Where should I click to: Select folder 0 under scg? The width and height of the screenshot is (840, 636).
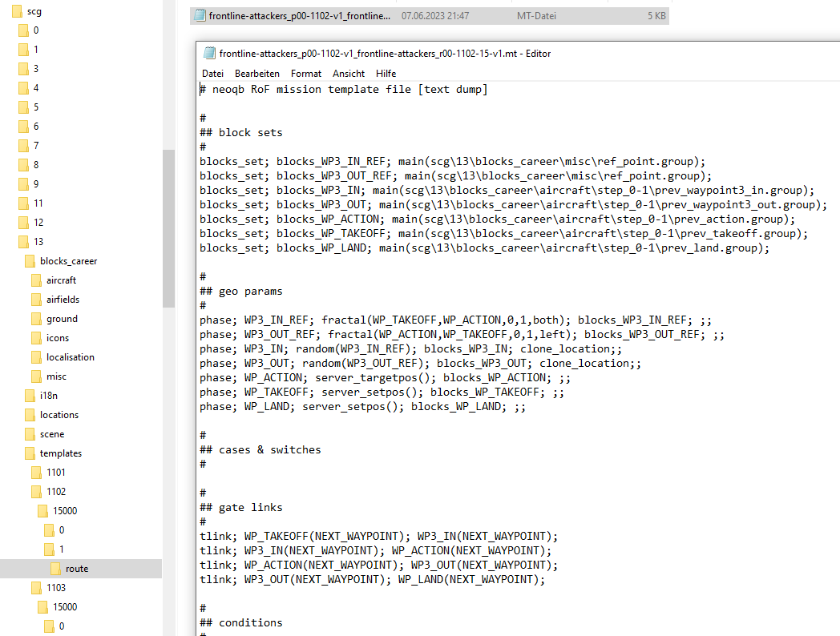point(36,30)
